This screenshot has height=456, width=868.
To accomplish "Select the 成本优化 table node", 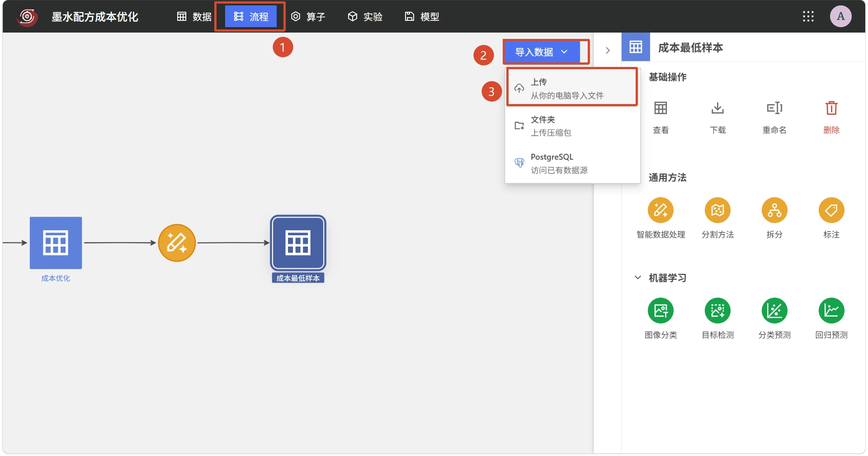I will [x=56, y=243].
